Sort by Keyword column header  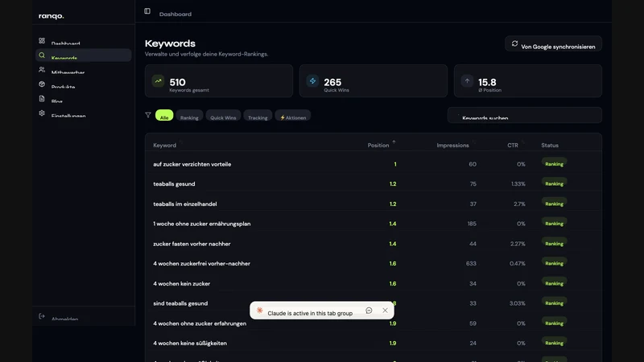coord(165,146)
